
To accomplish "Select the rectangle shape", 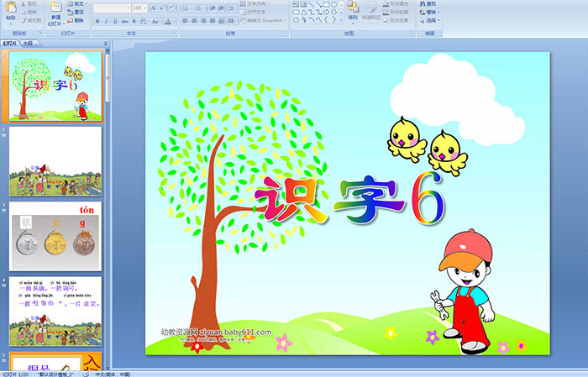I will [326, 4].
